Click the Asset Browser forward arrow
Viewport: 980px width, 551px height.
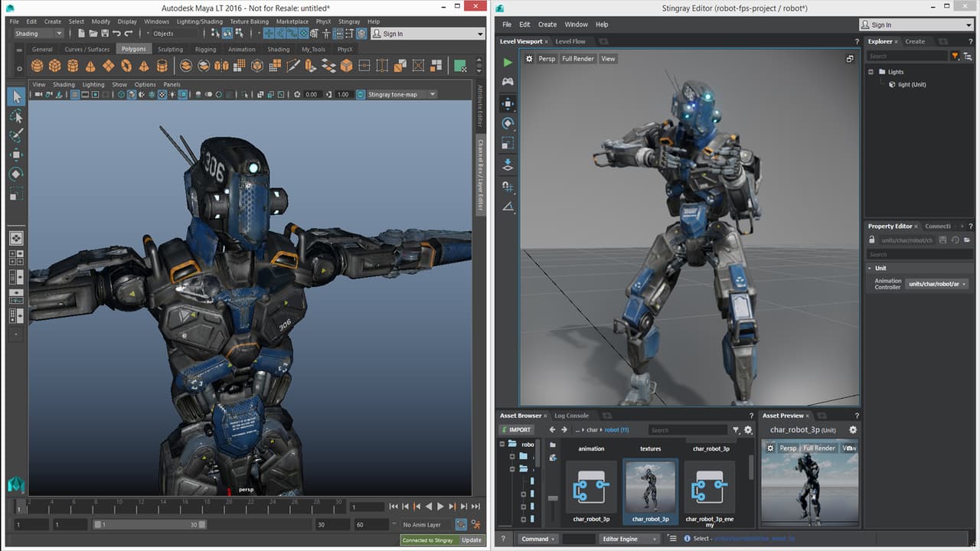click(564, 430)
